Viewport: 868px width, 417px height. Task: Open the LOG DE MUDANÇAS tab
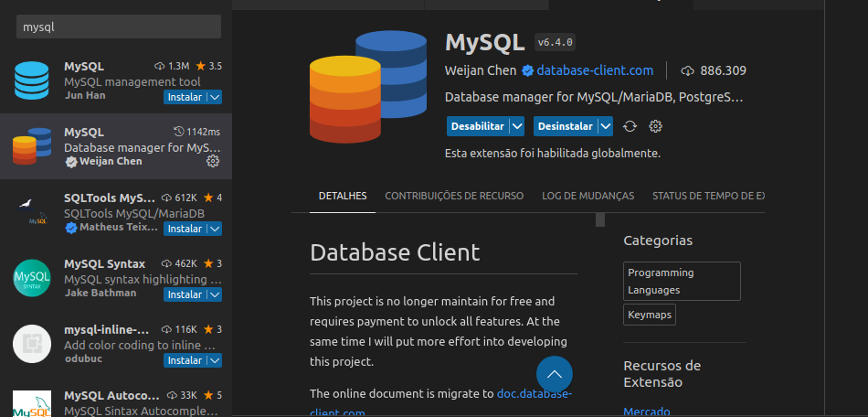[x=587, y=196]
